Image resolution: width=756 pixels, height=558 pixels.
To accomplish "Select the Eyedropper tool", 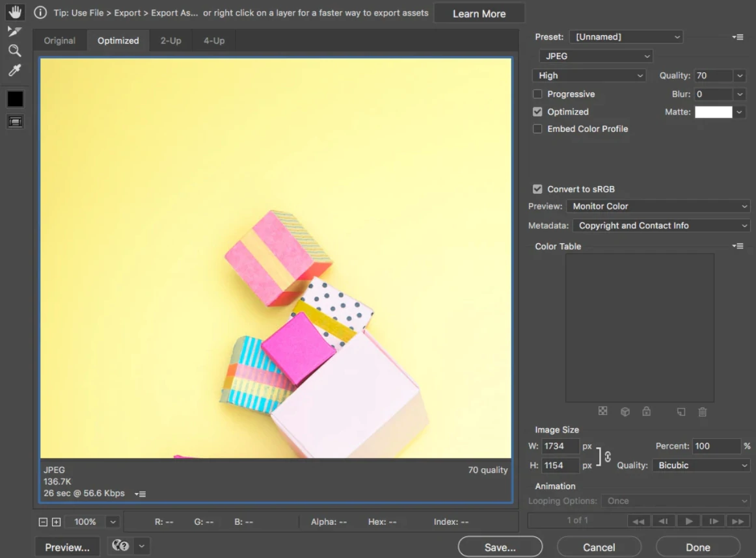I will coord(15,70).
